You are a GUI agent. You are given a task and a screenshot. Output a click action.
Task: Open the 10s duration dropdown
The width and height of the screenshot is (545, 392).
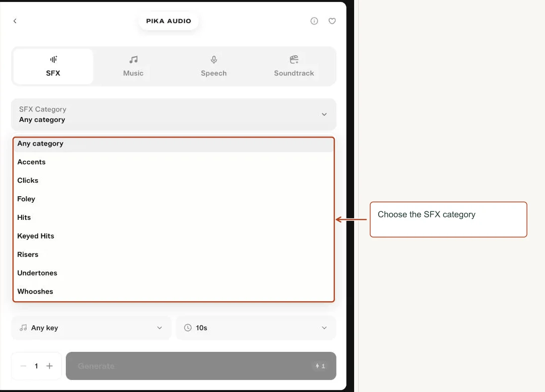click(x=256, y=328)
